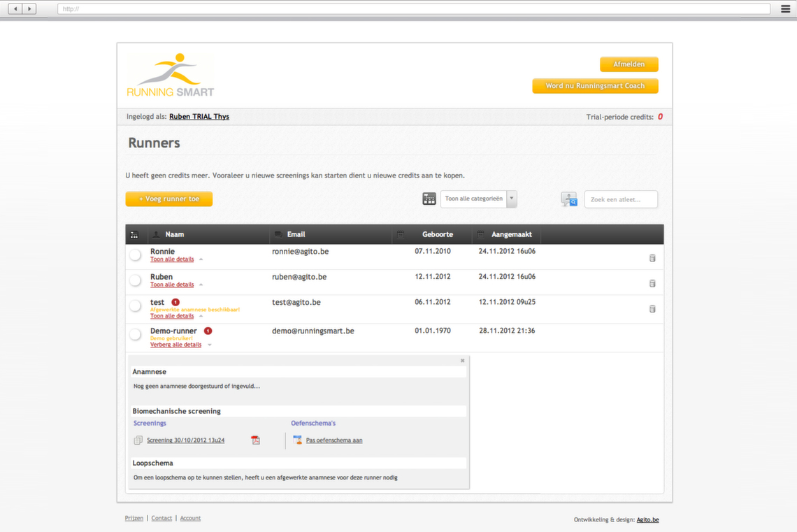Click the Contact footer link
Viewport: 797px width, 532px height.
pos(161,518)
